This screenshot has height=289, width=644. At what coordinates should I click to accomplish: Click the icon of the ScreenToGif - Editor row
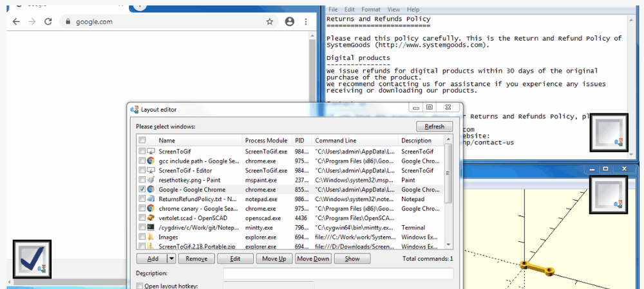(x=151, y=170)
